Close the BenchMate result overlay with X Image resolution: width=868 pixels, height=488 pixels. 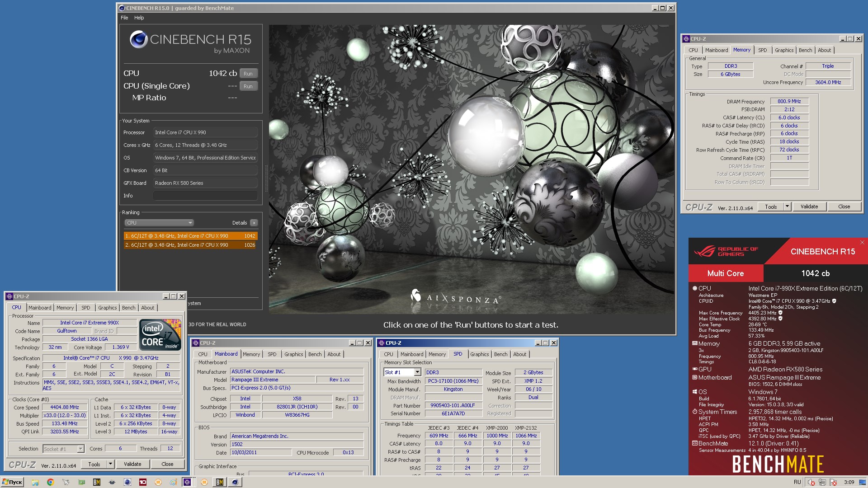(862, 243)
